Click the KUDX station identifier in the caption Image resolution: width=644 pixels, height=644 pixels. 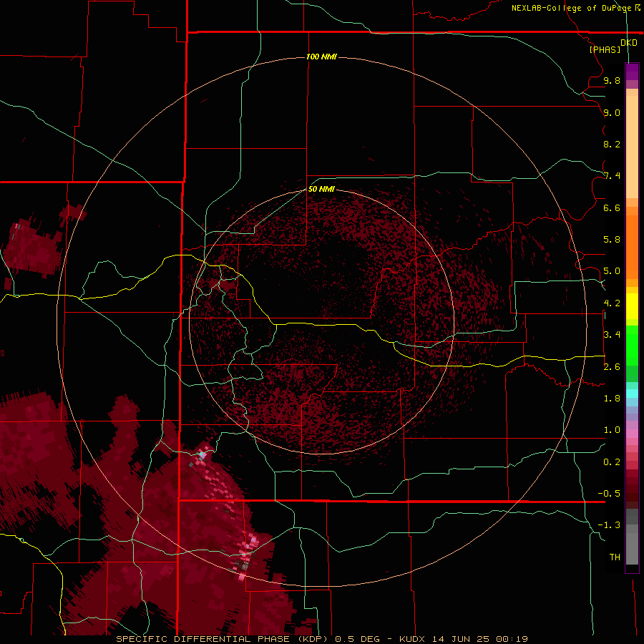414,639
